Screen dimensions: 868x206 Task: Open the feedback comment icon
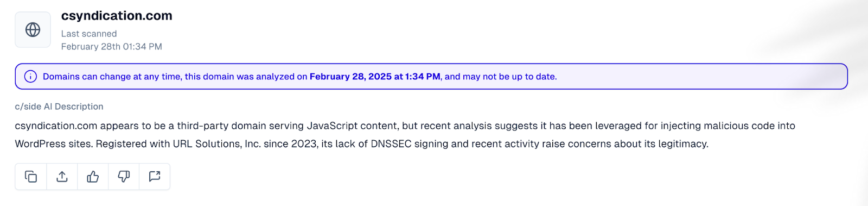[155, 177]
